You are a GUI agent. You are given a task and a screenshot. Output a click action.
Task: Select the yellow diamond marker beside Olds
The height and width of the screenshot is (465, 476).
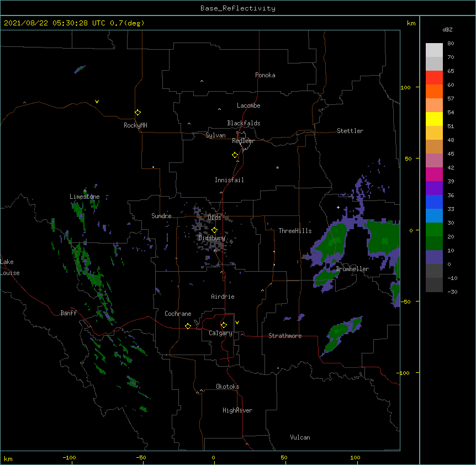tap(215, 230)
